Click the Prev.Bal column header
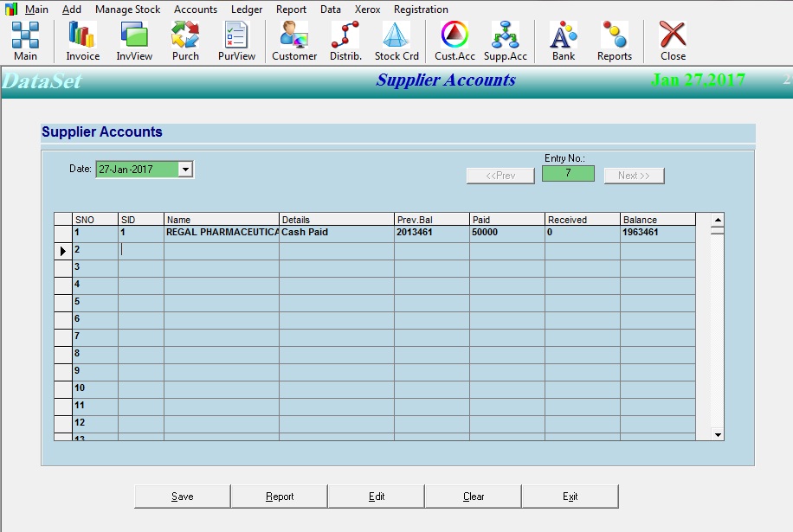 coord(432,220)
